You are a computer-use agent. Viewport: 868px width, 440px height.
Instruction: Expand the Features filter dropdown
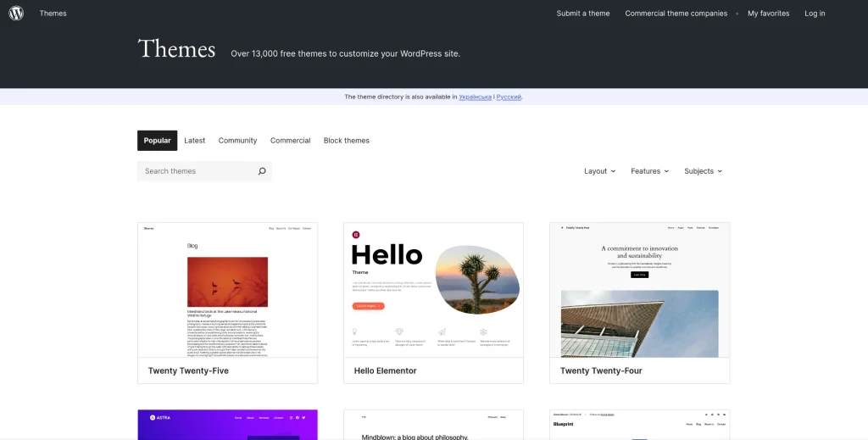pos(650,171)
